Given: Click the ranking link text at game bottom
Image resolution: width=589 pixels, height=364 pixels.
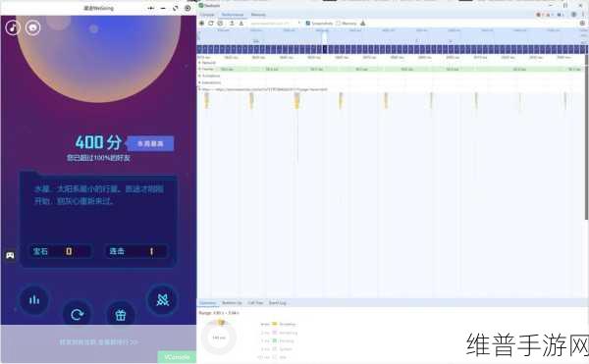Looking at the screenshot, I should (98, 342).
